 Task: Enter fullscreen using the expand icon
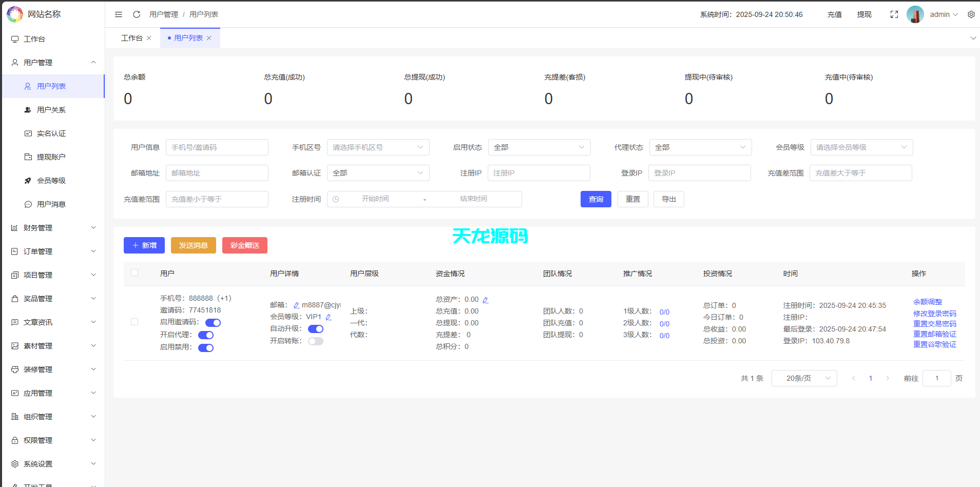point(894,14)
